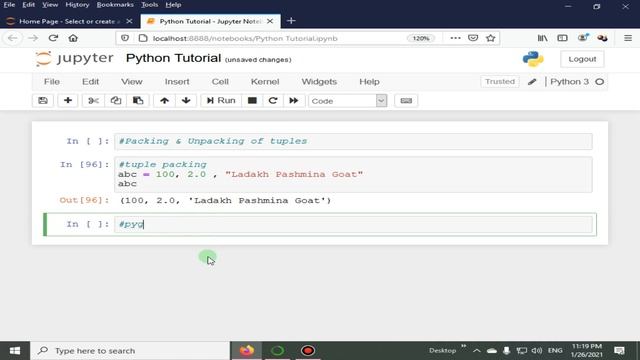The image size is (640, 360).
Task: Open the Jupyter File menu
Action: pyautogui.click(x=52, y=82)
